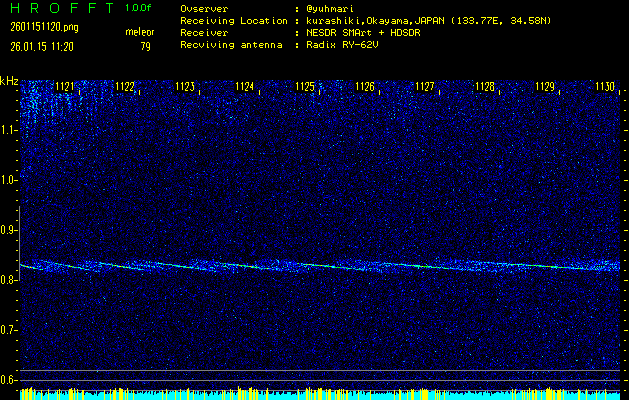Click the 26.01.15 11:20 timestamp
The image size is (629, 400).
click(x=43, y=45)
